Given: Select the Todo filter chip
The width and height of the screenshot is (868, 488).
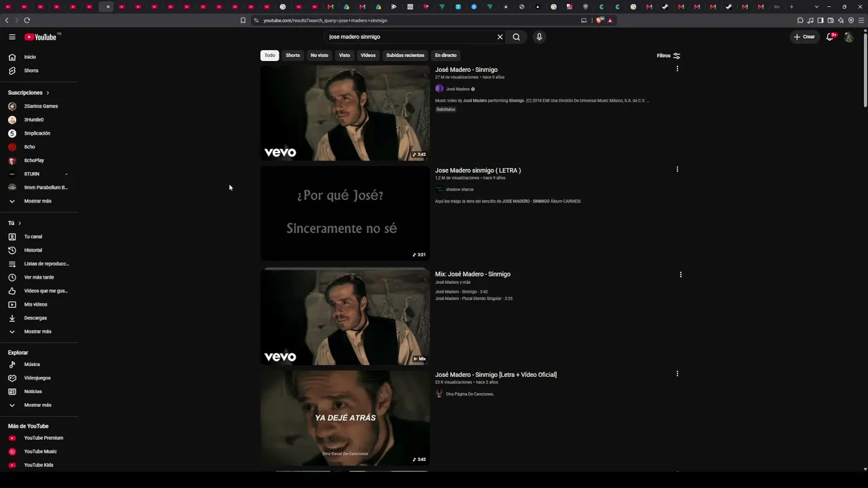Looking at the screenshot, I should pyautogui.click(x=270, y=56).
